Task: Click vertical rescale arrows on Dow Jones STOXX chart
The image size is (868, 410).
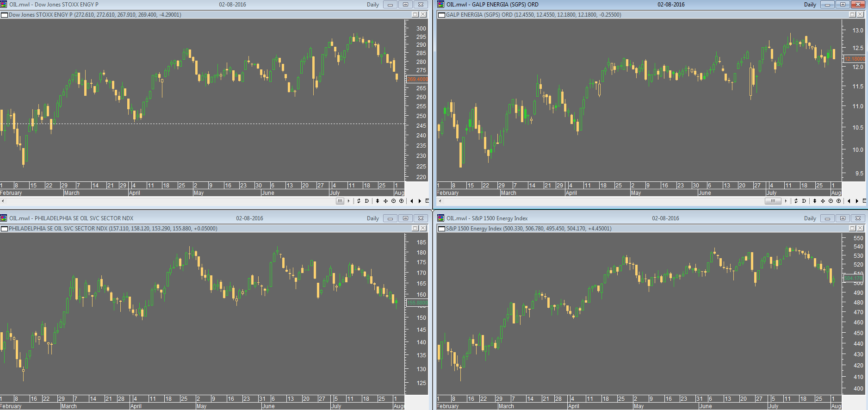Action: click(x=378, y=201)
